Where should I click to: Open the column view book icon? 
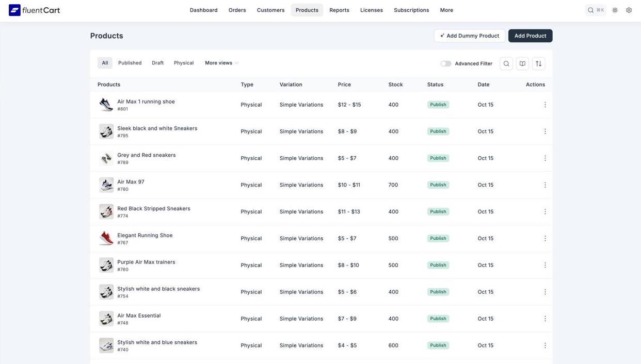pyautogui.click(x=522, y=63)
